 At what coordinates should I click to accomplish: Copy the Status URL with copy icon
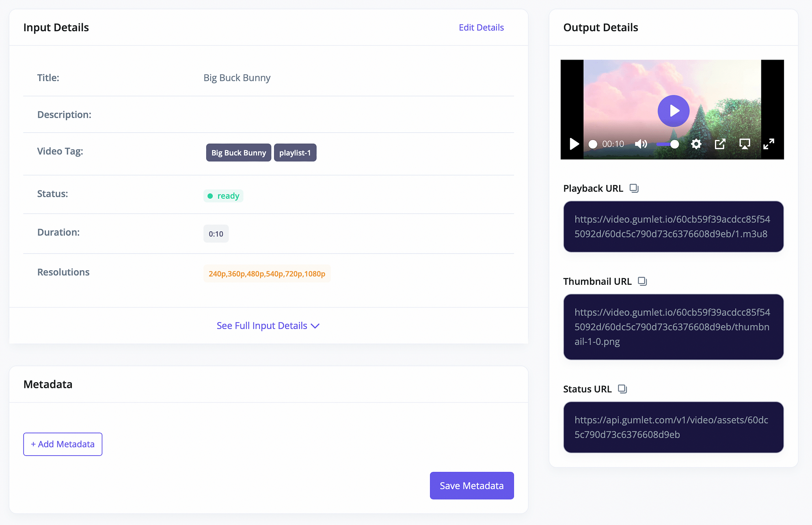tap(622, 389)
